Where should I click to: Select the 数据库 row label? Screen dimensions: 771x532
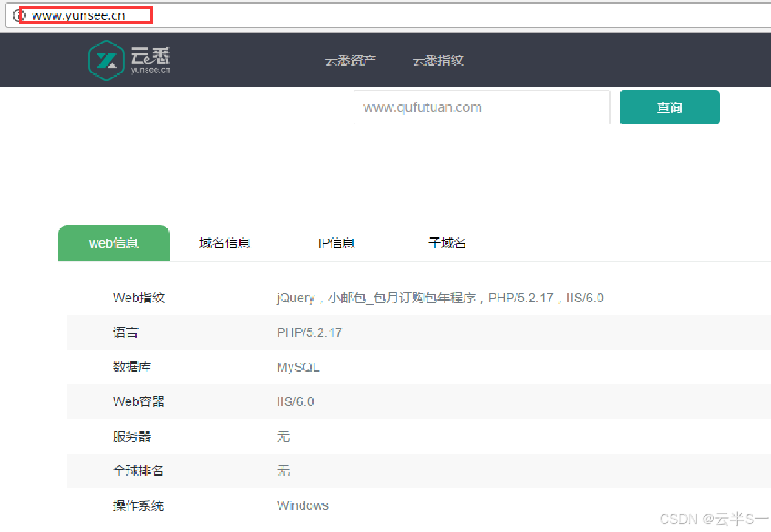click(132, 367)
